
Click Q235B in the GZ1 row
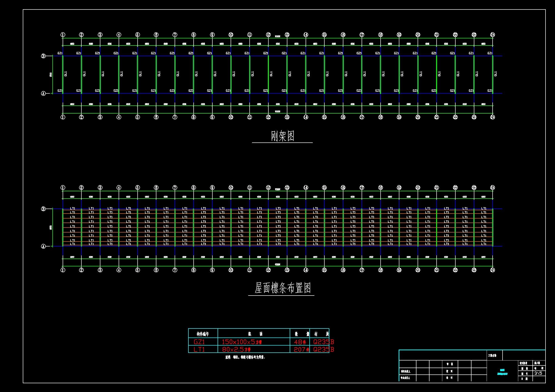coord(323,342)
